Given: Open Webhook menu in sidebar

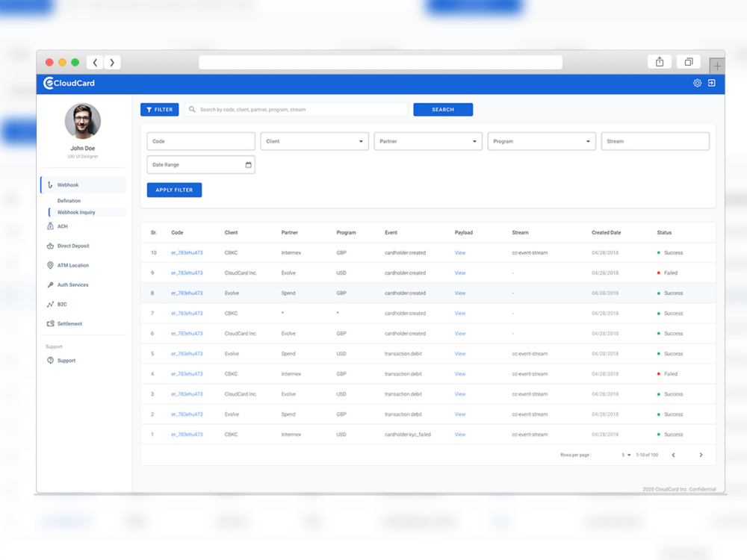Looking at the screenshot, I should (x=84, y=184).
